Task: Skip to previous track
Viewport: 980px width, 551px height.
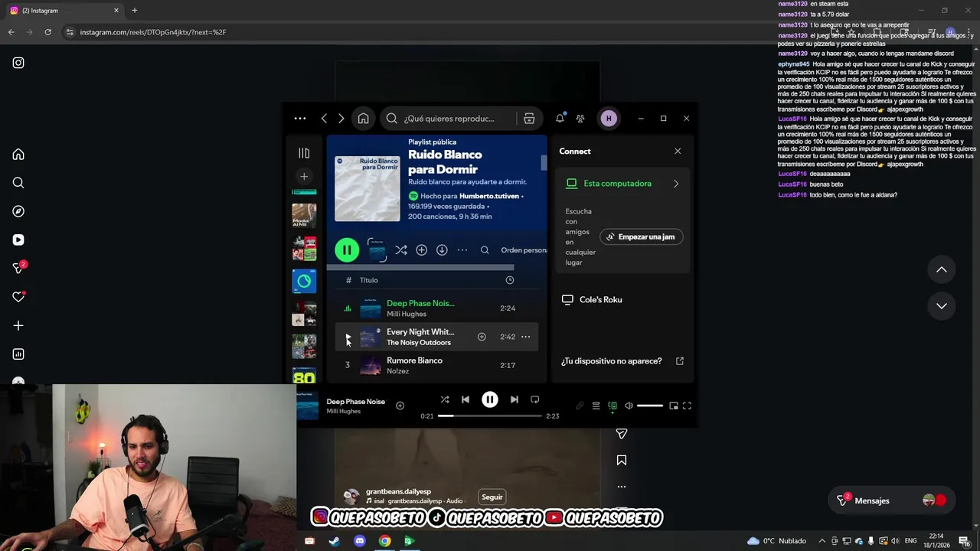Action: click(465, 399)
